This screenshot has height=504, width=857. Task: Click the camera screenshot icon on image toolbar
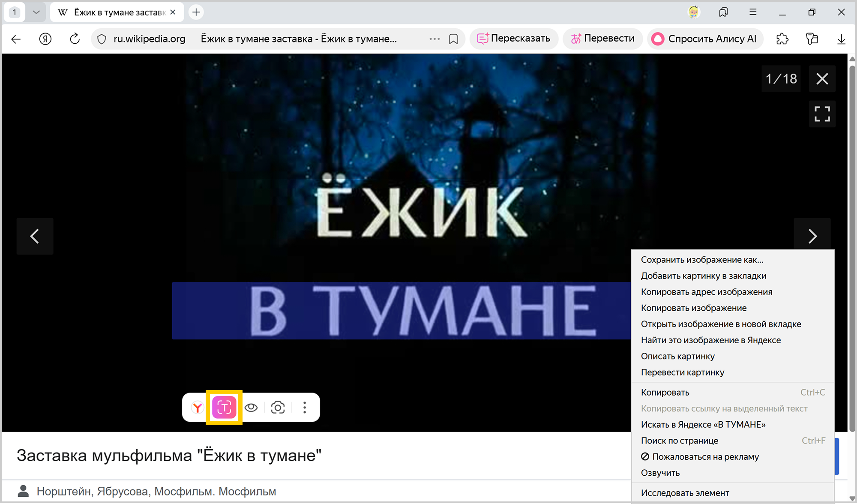point(278,408)
